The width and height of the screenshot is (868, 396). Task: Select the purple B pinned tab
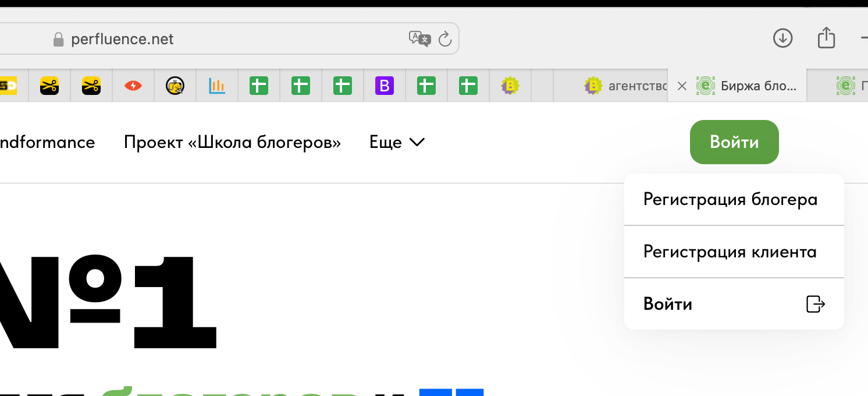coord(384,86)
